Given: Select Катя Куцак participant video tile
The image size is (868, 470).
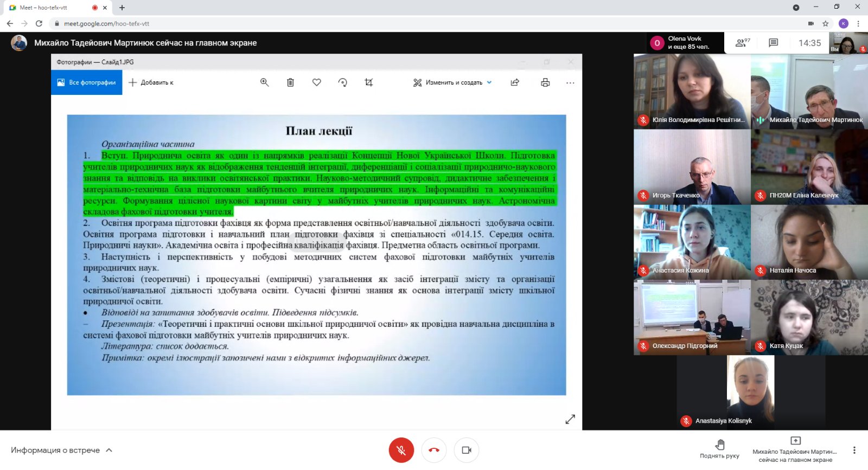Looking at the screenshot, I should click(x=809, y=317).
